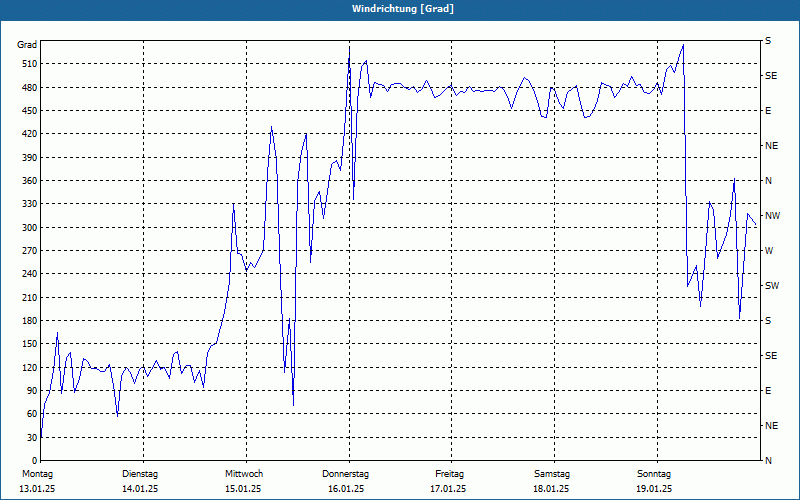Image resolution: width=800 pixels, height=500 pixels.
Task: Click the '15.01.25' date label
Action: point(243,489)
